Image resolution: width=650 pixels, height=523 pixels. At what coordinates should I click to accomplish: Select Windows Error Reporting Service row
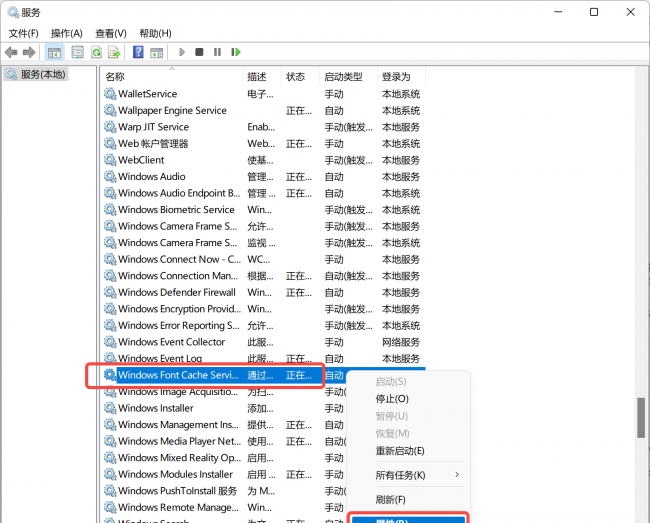(x=264, y=325)
